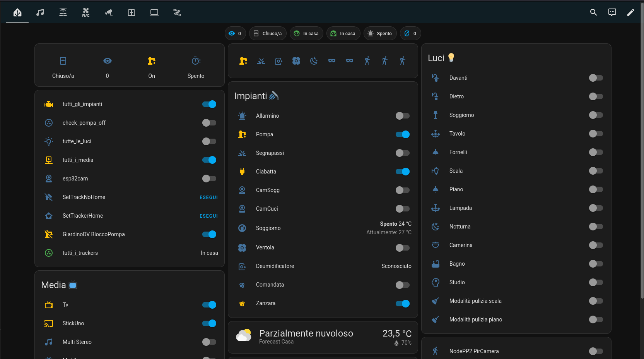Click the Comandata row label

tap(270, 285)
